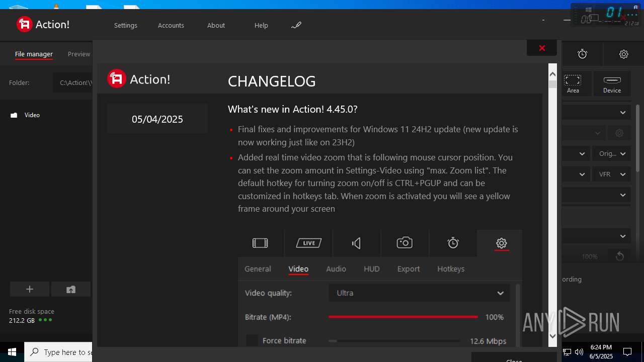Click the network icon in system tray
Screen dimensions: 644x362
[567, 352]
